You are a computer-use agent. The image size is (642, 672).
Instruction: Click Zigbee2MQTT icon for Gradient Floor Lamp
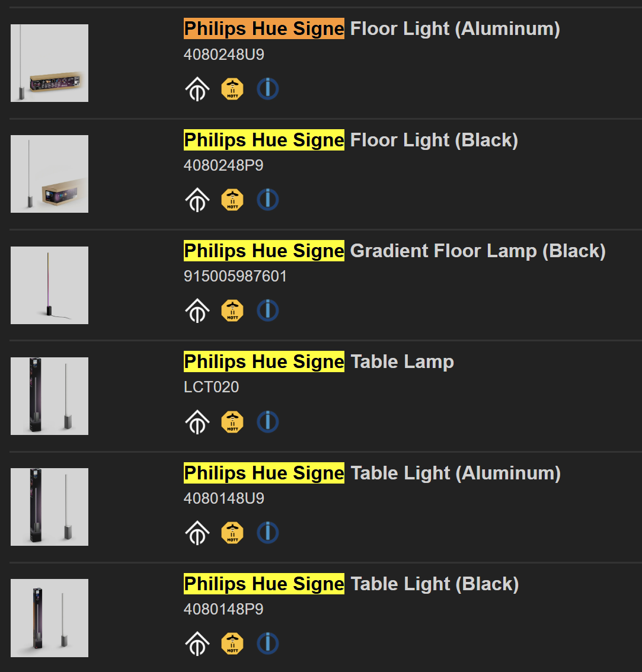(x=232, y=311)
